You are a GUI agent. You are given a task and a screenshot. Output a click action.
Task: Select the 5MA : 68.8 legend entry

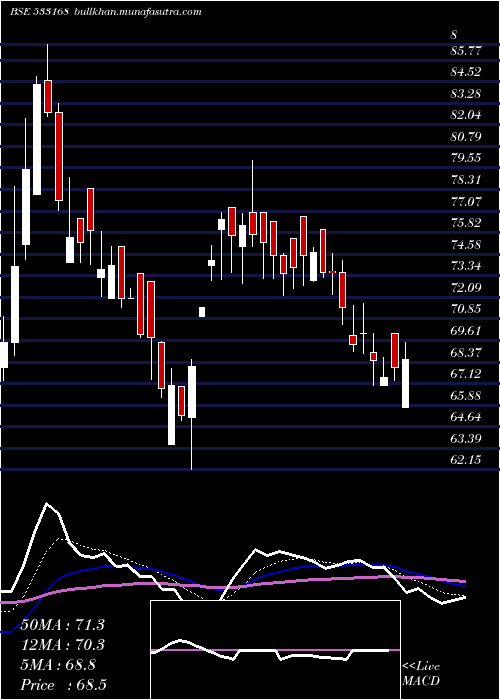tap(57, 665)
